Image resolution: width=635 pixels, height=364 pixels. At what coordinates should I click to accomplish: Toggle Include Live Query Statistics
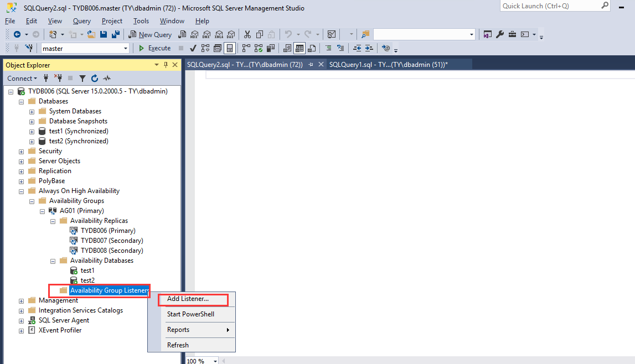259,49
